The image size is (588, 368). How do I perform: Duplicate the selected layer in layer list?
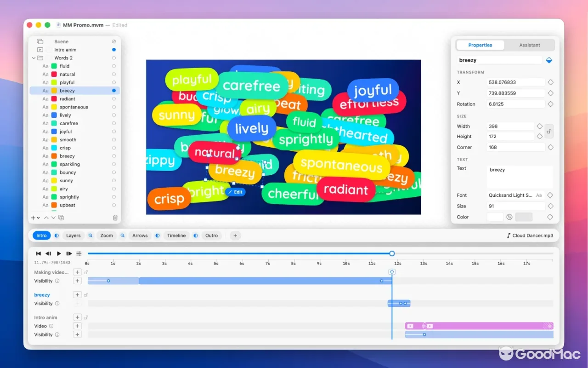click(x=61, y=218)
